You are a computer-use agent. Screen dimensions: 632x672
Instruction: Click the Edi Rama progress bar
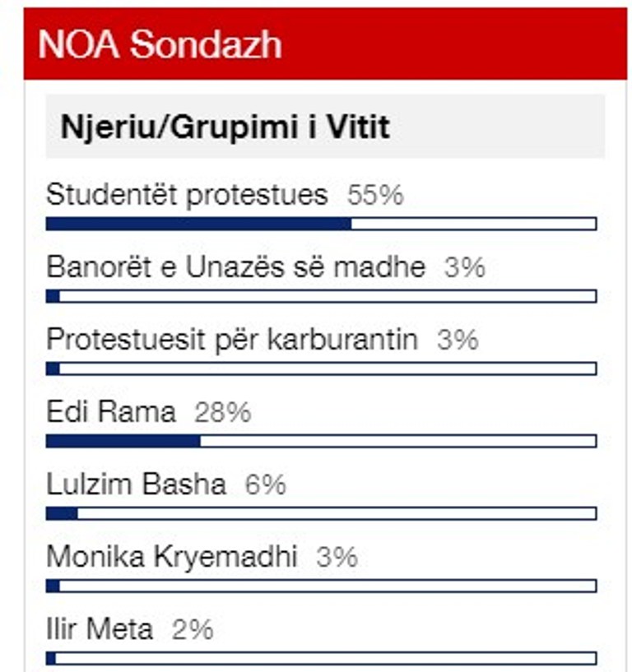point(321,441)
